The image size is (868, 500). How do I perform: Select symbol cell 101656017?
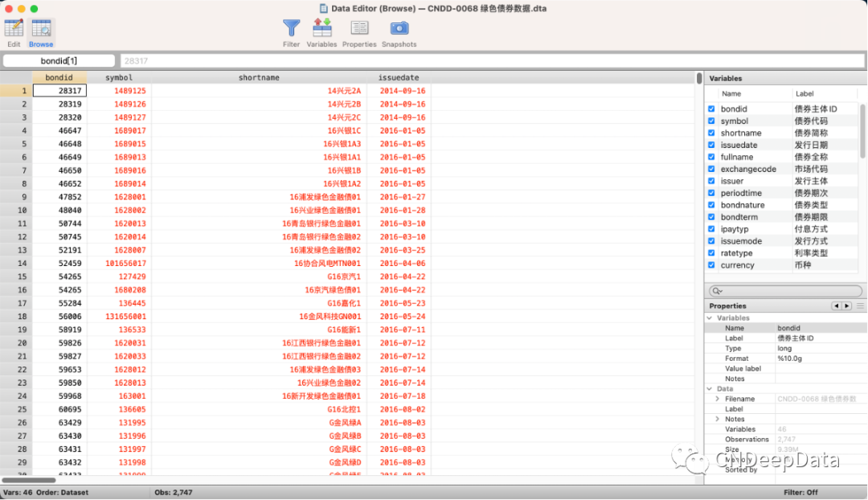[119, 264]
